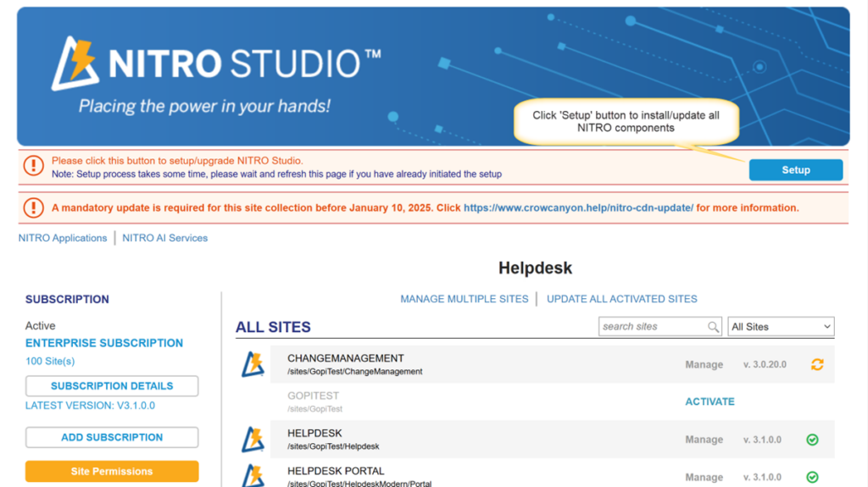
Task: Click ChangeManagement site NITRO icon
Action: 253,364
